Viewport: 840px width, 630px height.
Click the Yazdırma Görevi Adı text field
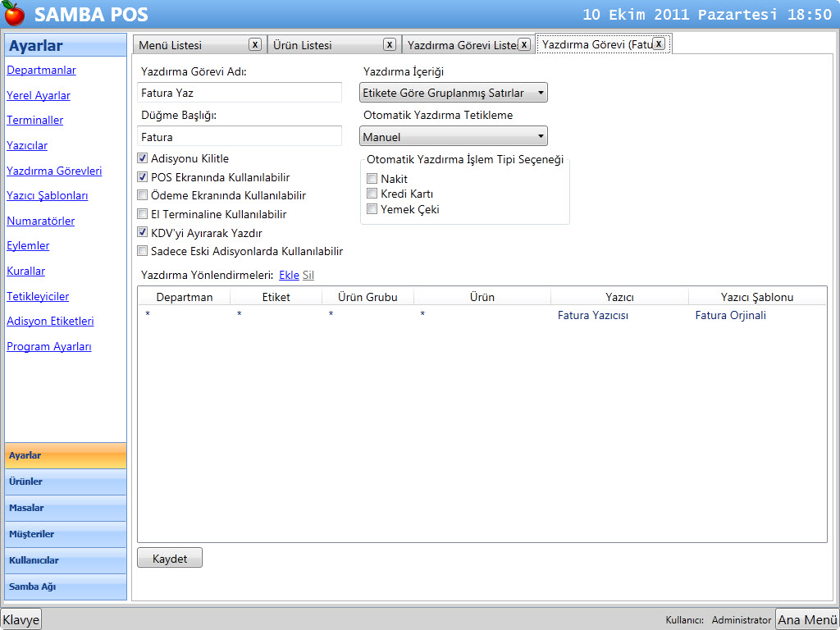(x=240, y=93)
